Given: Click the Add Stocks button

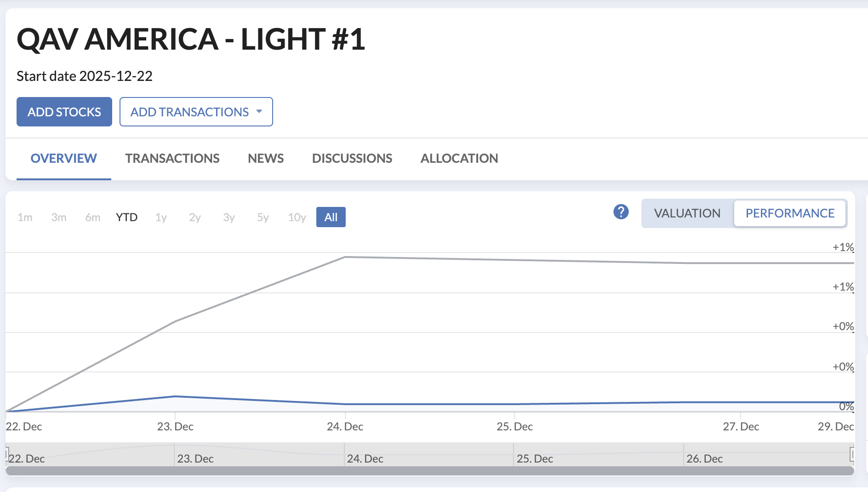Looking at the screenshot, I should click(x=64, y=112).
